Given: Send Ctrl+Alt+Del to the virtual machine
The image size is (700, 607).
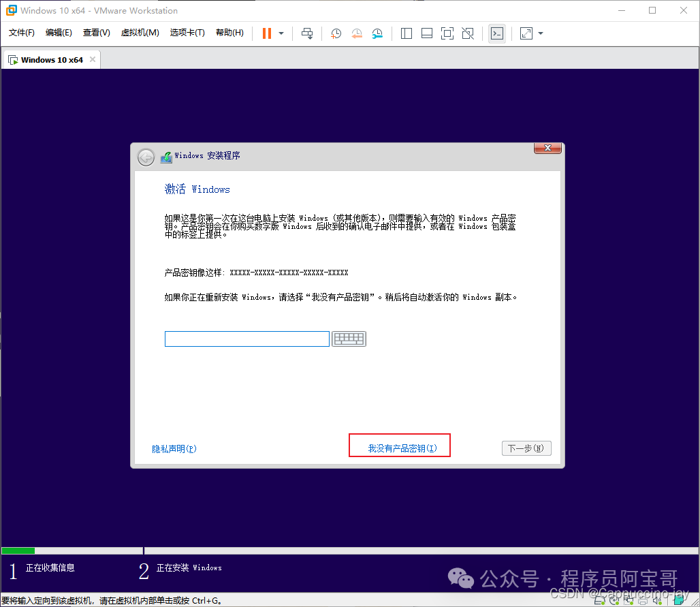Looking at the screenshot, I should 307,33.
